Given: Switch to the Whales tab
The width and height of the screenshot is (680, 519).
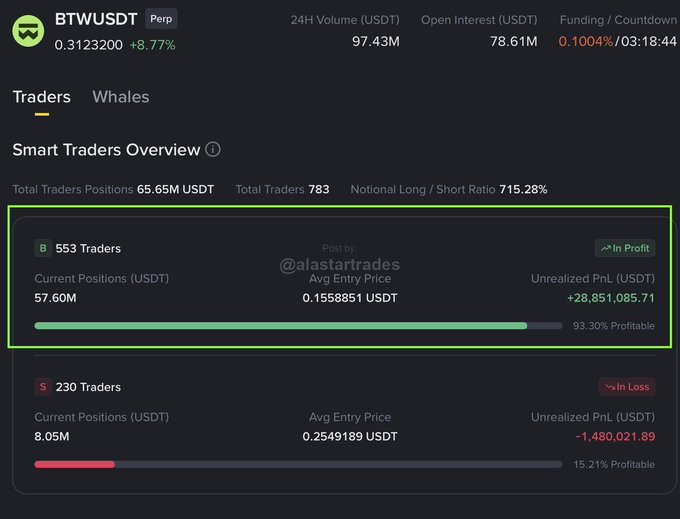Looking at the screenshot, I should pos(121,97).
